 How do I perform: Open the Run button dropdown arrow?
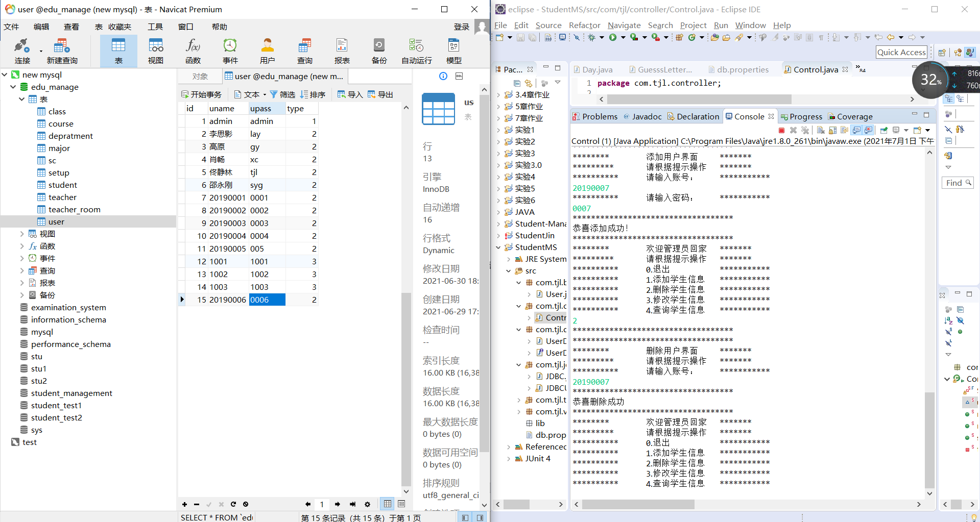623,37
